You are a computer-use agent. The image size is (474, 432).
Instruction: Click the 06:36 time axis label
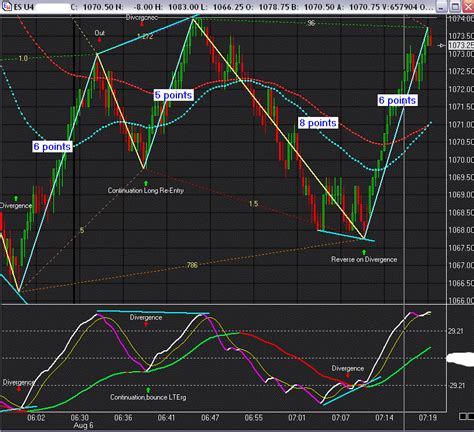(123, 417)
